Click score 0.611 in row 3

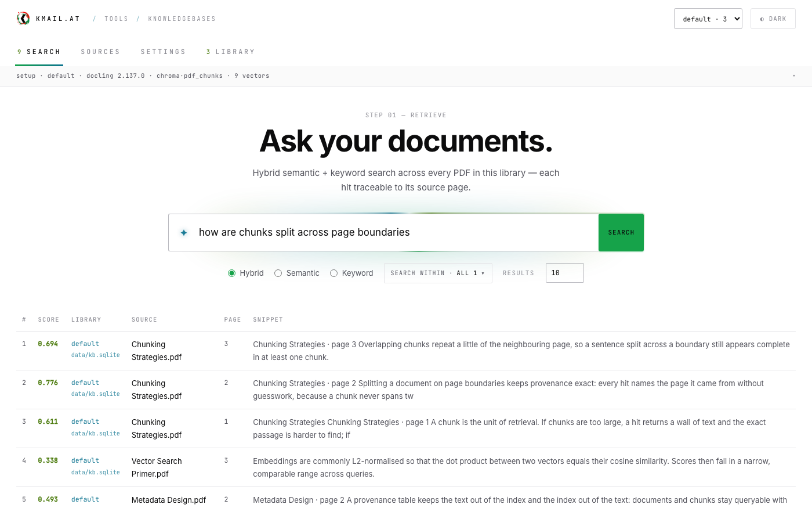(48, 421)
